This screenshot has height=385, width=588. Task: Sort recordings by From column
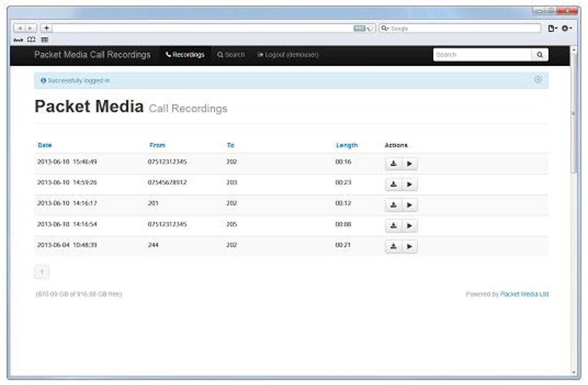pyautogui.click(x=157, y=145)
